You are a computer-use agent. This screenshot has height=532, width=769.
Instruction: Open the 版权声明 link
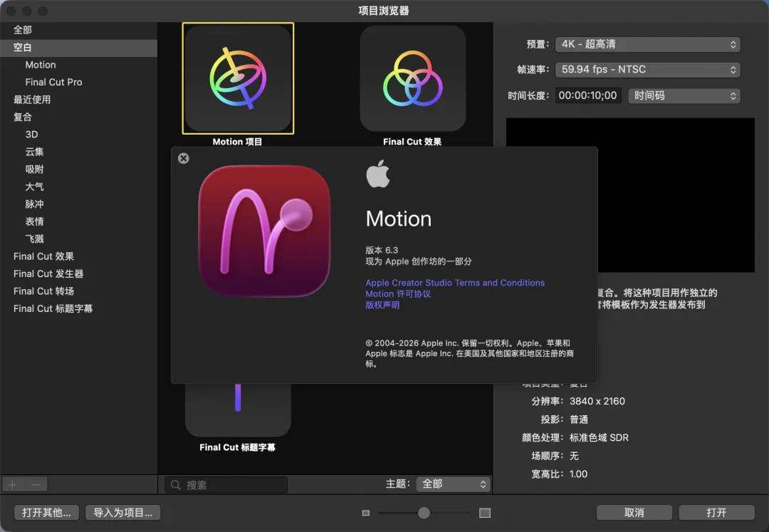click(x=382, y=305)
